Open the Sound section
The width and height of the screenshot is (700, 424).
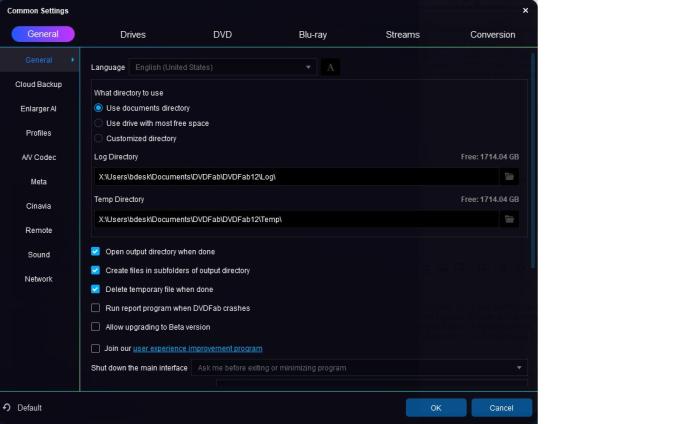click(x=39, y=255)
